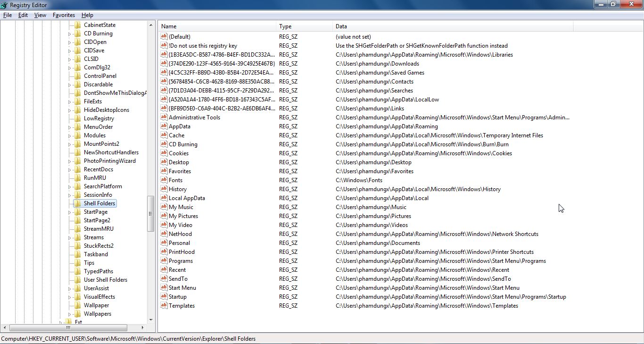This screenshot has width=644, height=344.
Task: Click the folder icon next to CD Burning key
Action: coord(77,34)
